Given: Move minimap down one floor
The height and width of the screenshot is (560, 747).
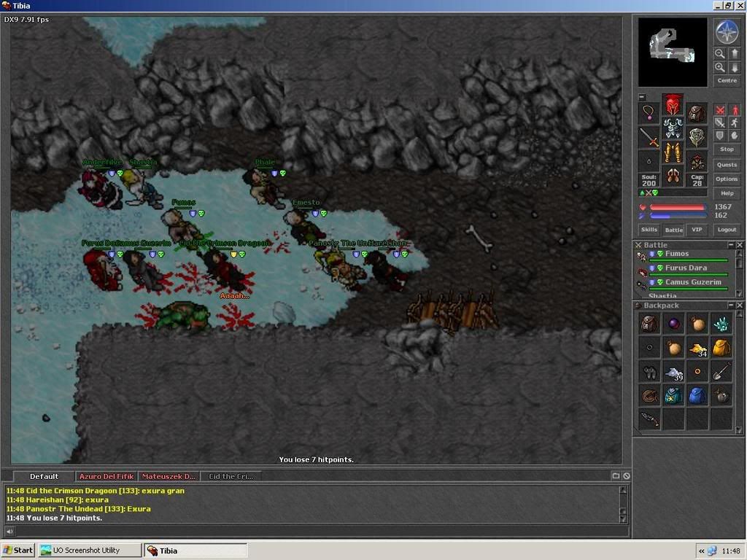Looking at the screenshot, I should tap(734, 68).
